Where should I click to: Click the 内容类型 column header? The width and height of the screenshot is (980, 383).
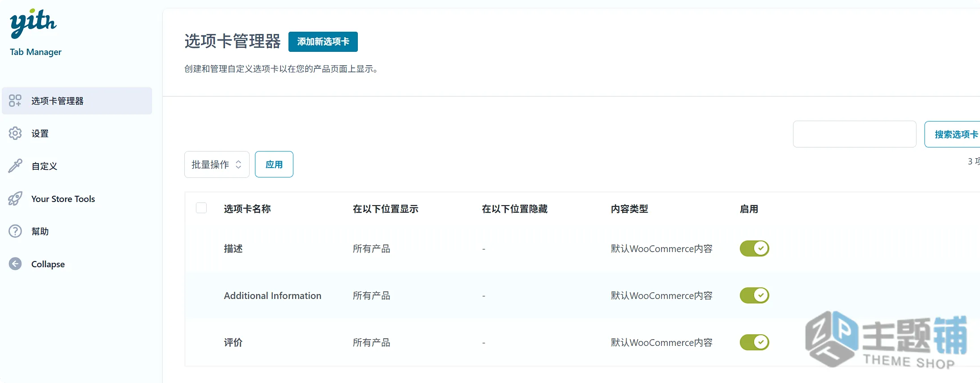point(629,209)
